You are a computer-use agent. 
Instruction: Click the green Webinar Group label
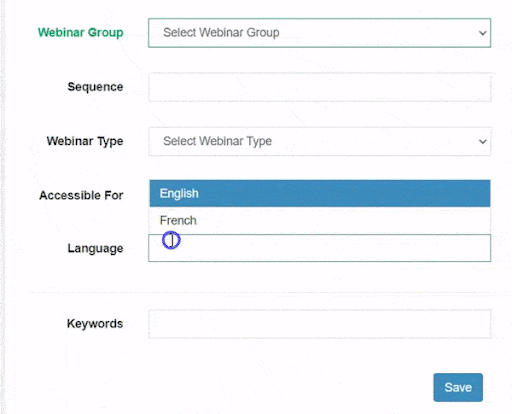(x=80, y=33)
